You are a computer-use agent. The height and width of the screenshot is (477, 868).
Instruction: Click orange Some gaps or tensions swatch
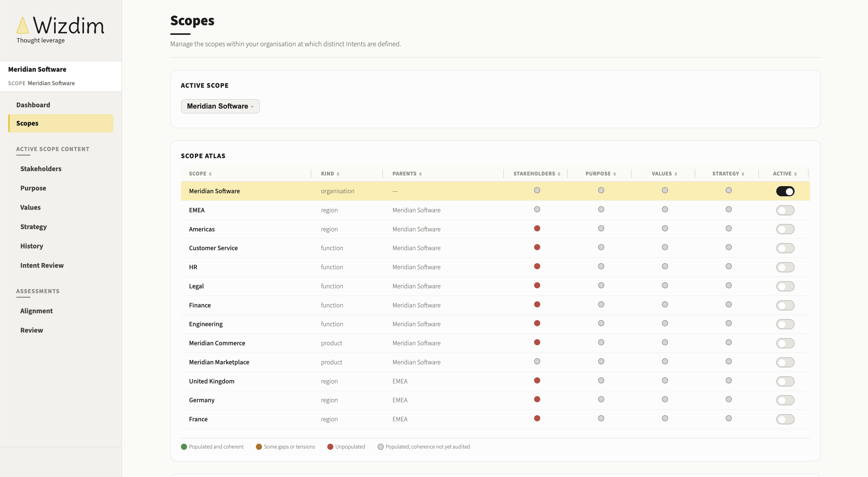click(x=259, y=447)
